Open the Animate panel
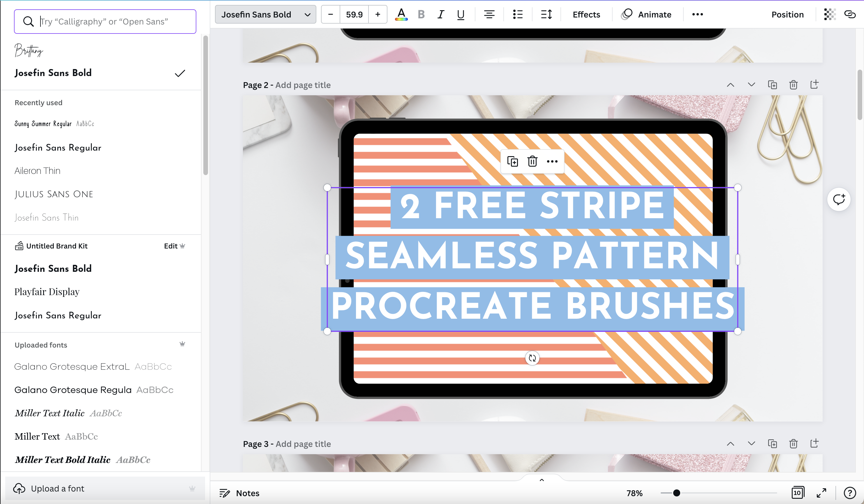Image resolution: width=864 pixels, height=504 pixels. coord(646,14)
